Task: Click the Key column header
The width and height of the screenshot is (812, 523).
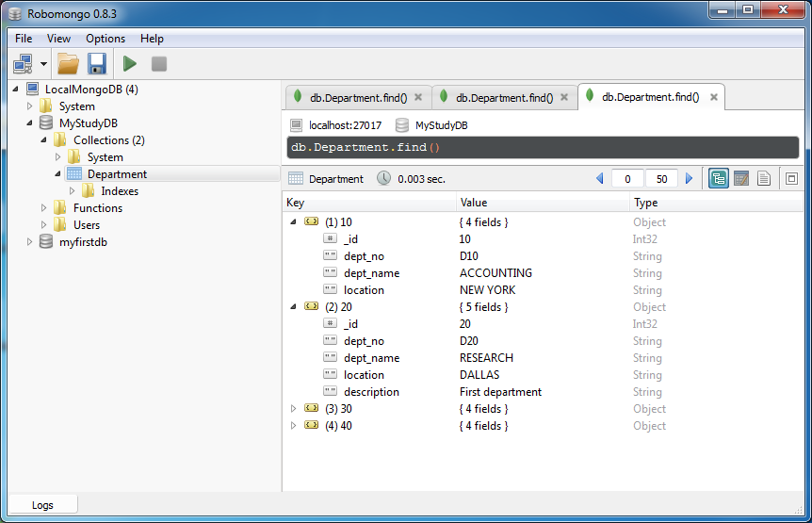Action: (369, 203)
